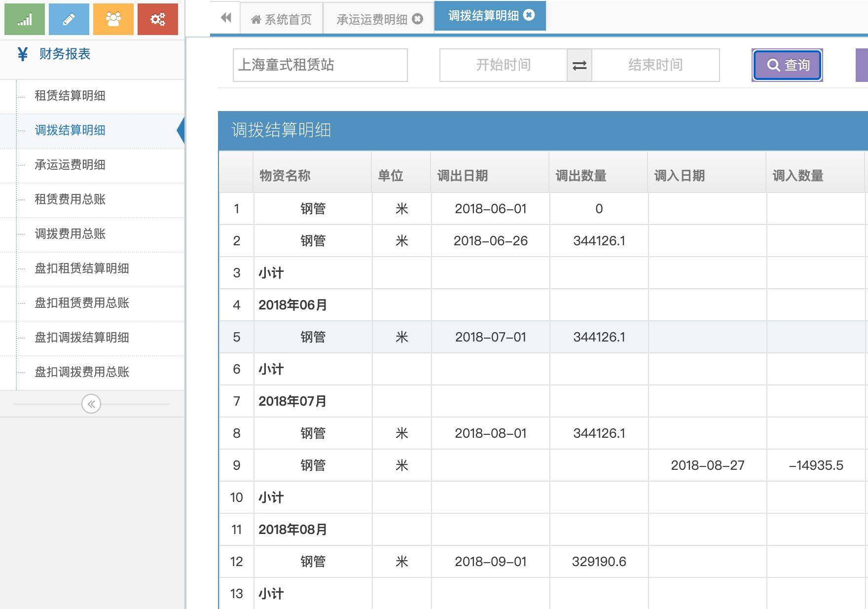Click the blue pencil edit icon button
Image resolution: width=868 pixels, height=609 pixels.
69,19
